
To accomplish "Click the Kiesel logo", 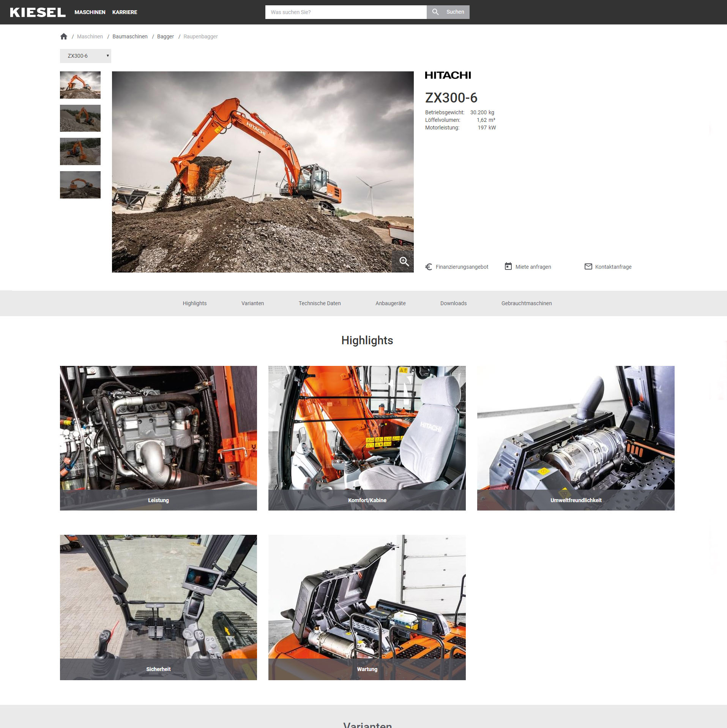I will [x=38, y=12].
